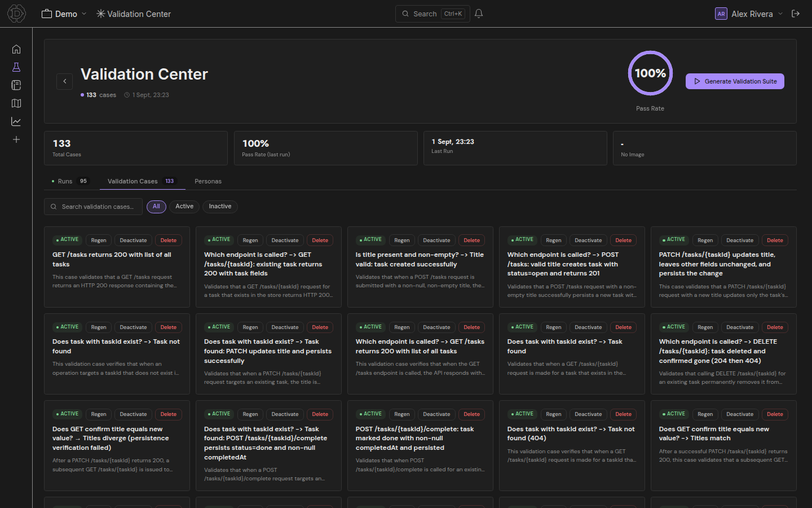The image size is (812, 508).
Task: Deactivate the 'Is title present and non-empty' case
Action: tap(436, 240)
